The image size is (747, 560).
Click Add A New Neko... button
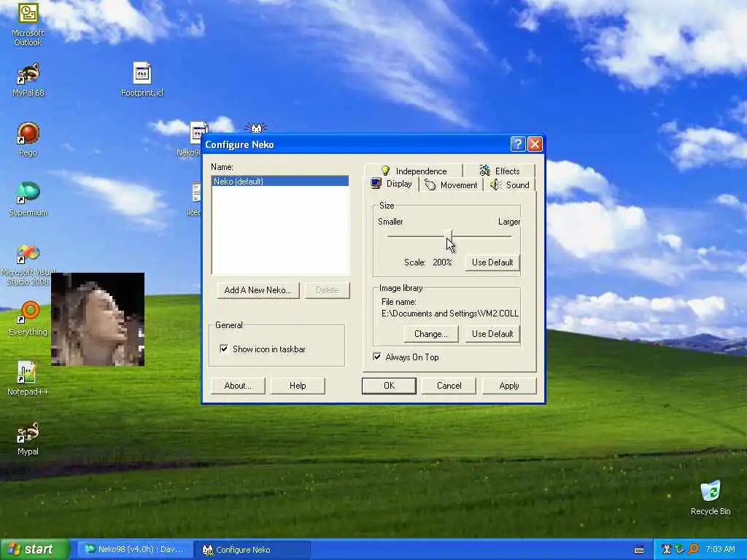[x=258, y=290]
